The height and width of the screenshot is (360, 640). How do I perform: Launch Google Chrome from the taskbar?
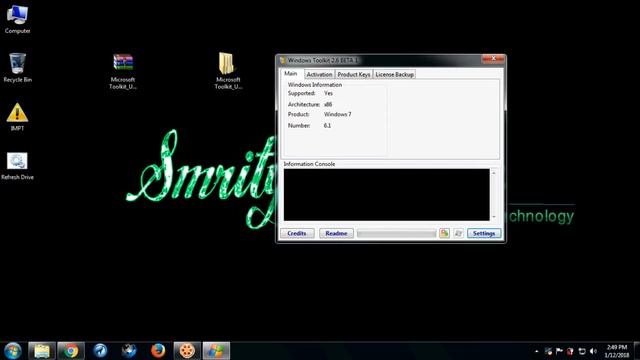(x=71, y=351)
